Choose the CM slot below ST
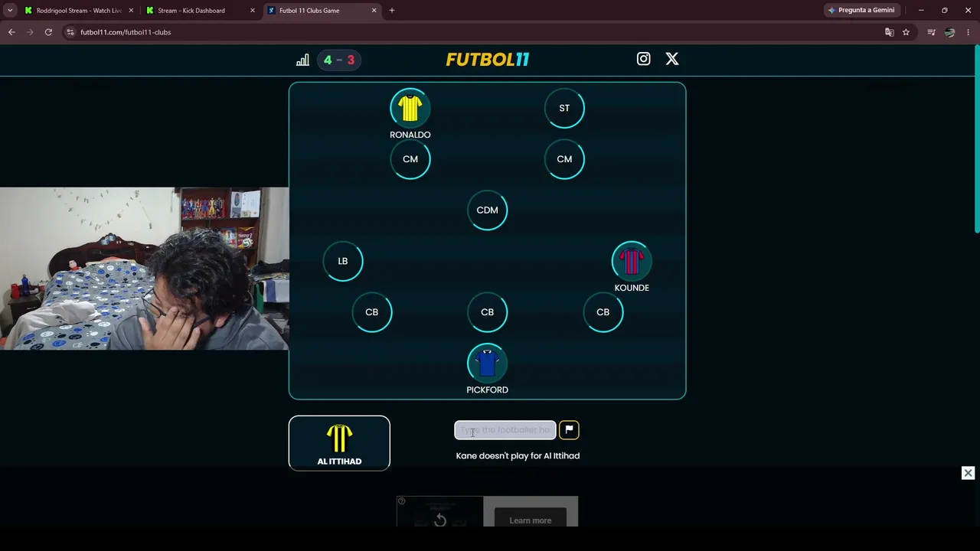980x551 pixels. [x=564, y=159]
